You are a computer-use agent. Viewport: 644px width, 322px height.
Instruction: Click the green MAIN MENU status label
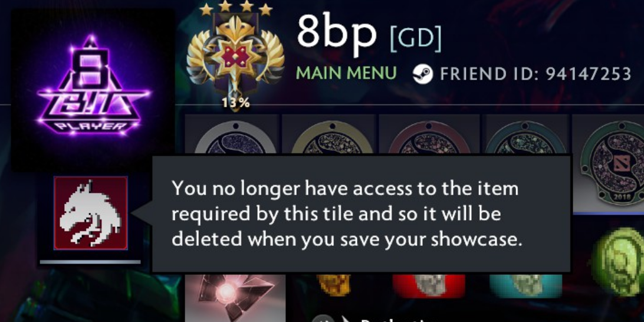pyautogui.click(x=346, y=74)
